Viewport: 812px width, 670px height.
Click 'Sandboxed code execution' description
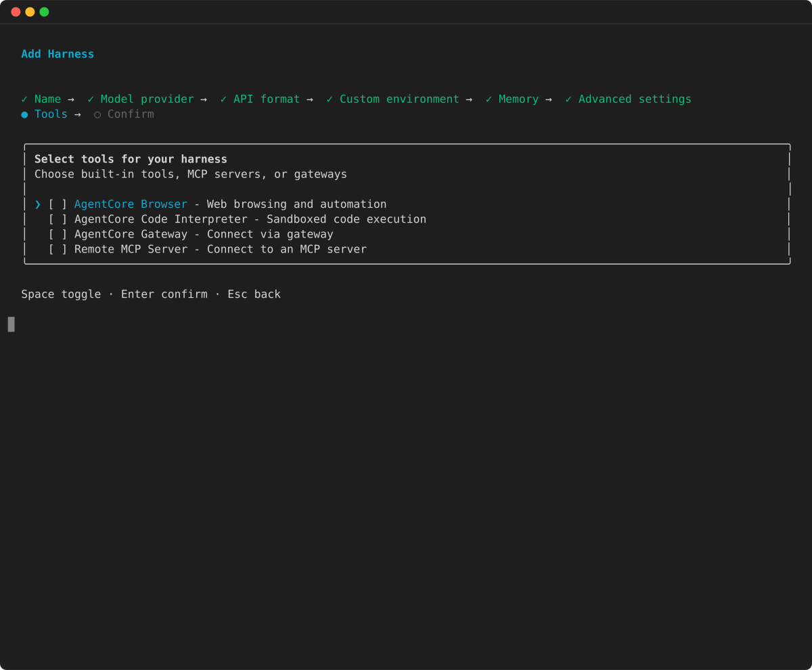346,219
